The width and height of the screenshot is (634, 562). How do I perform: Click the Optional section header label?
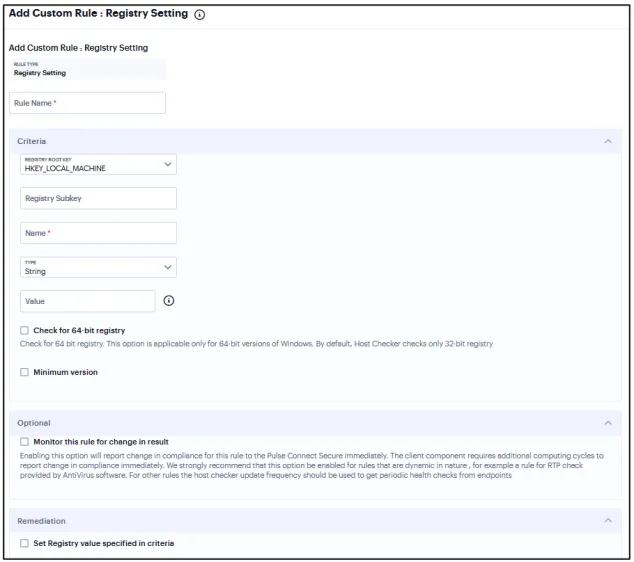coord(34,423)
